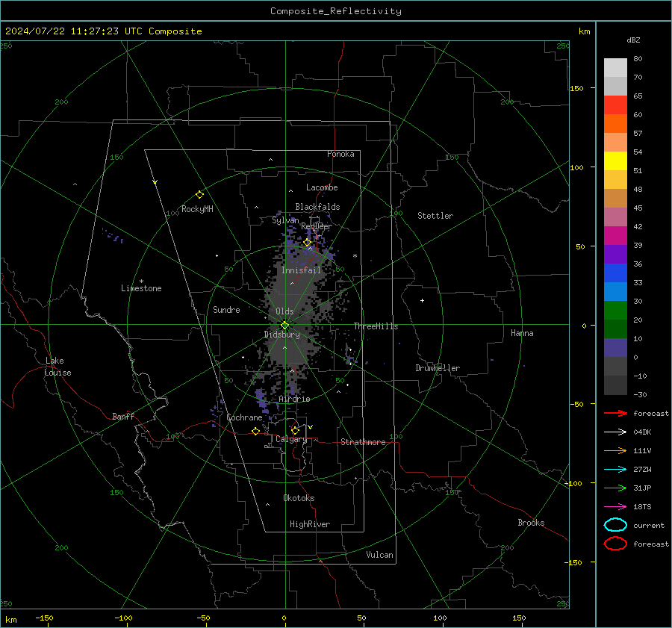Viewport: 672px width, 628px height.
Task: Click the yellow diamond marker at RedDeer
Action: [308, 243]
